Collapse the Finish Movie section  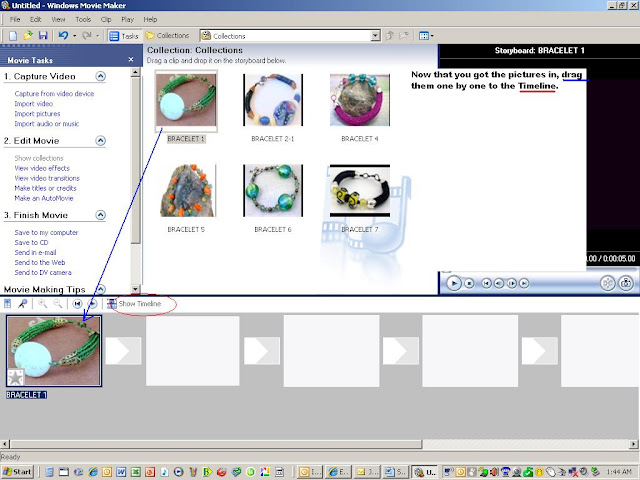100,215
